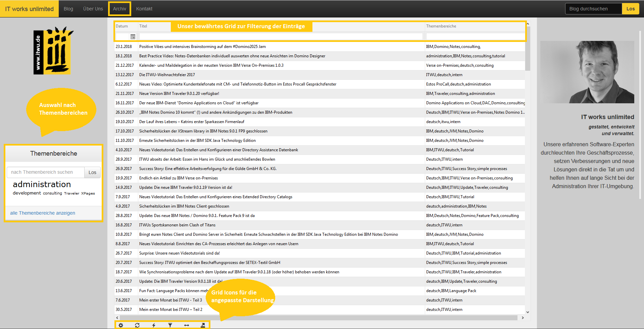Open entry 'Positive Vibes und intensives Brainstorming'
The image size is (644, 329).
pos(202,47)
